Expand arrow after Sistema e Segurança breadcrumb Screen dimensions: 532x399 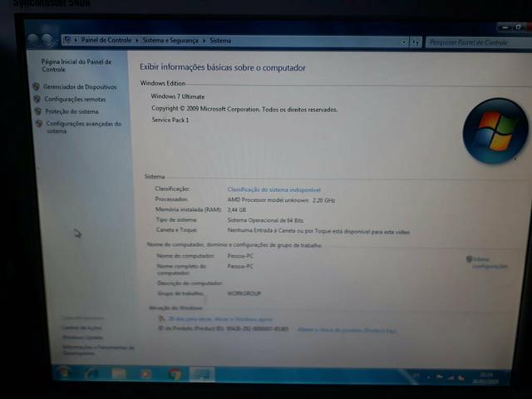(x=204, y=41)
